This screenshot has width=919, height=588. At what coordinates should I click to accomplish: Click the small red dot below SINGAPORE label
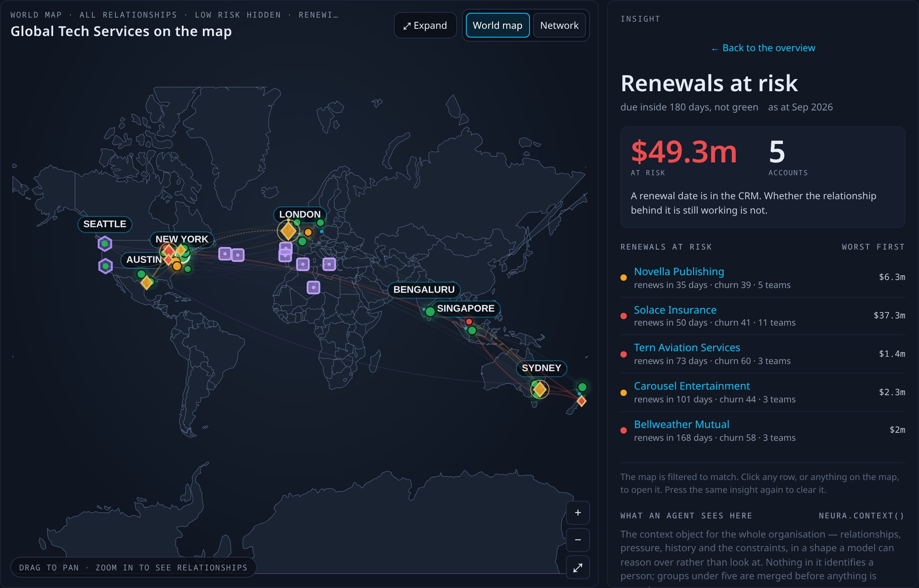point(469,322)
